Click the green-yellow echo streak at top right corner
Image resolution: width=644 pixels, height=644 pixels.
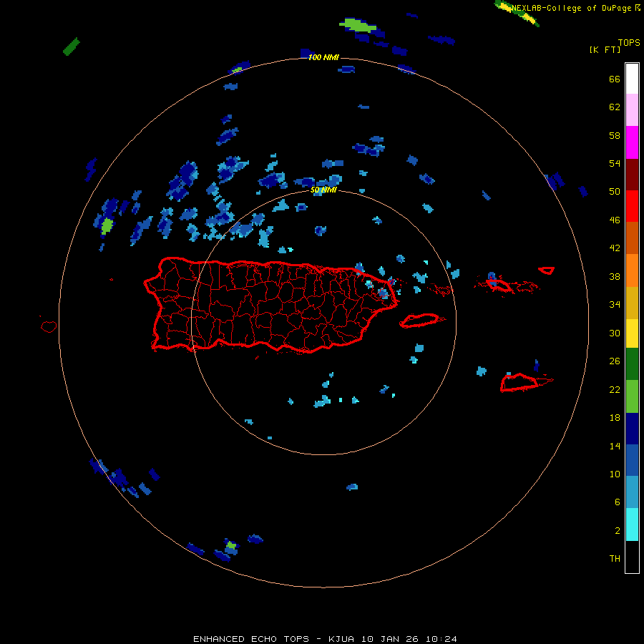point(518,13)
